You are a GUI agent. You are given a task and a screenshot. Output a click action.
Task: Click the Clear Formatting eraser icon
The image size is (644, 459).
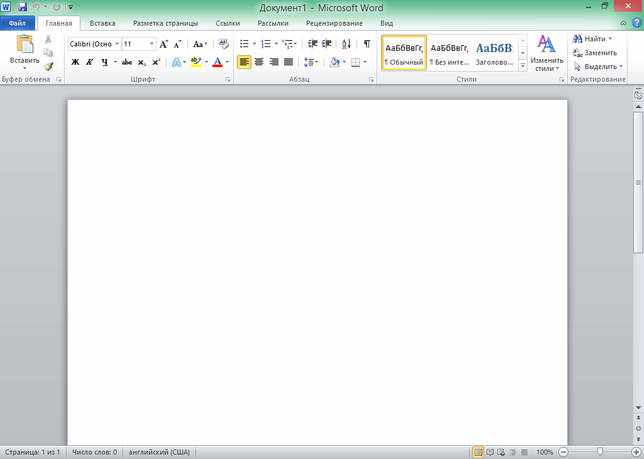click(223, 44)
